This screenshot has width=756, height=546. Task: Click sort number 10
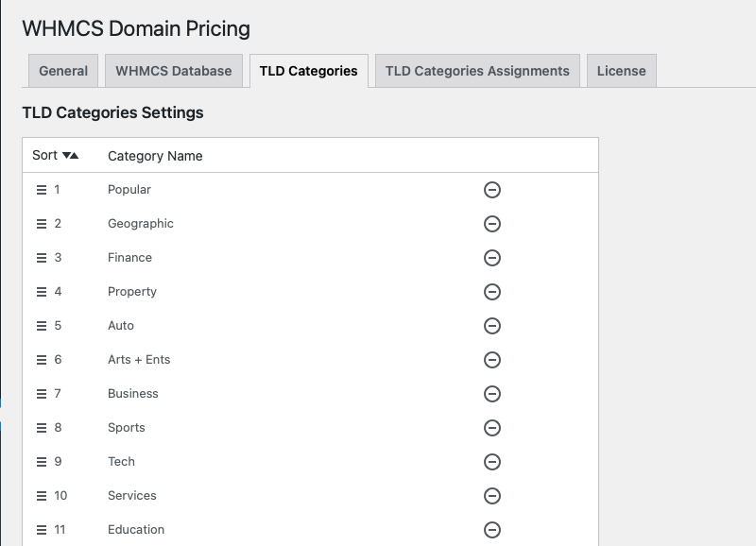point(60,496)
